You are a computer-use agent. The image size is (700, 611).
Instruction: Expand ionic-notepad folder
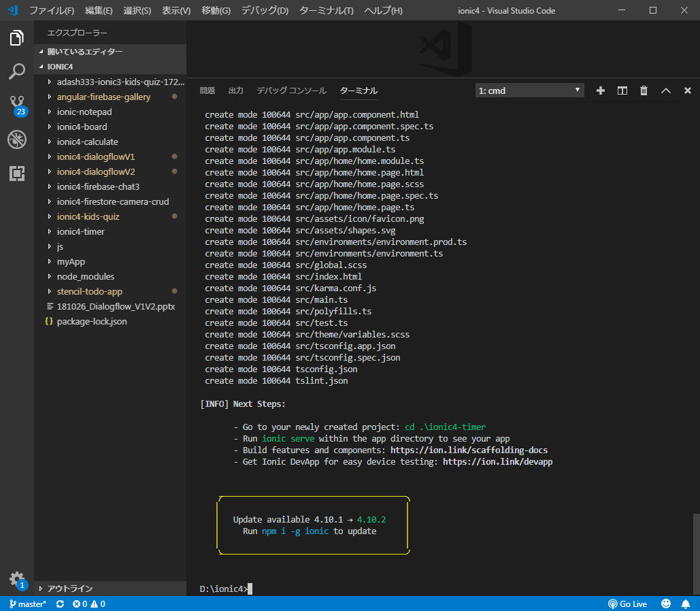coord(110,112)
